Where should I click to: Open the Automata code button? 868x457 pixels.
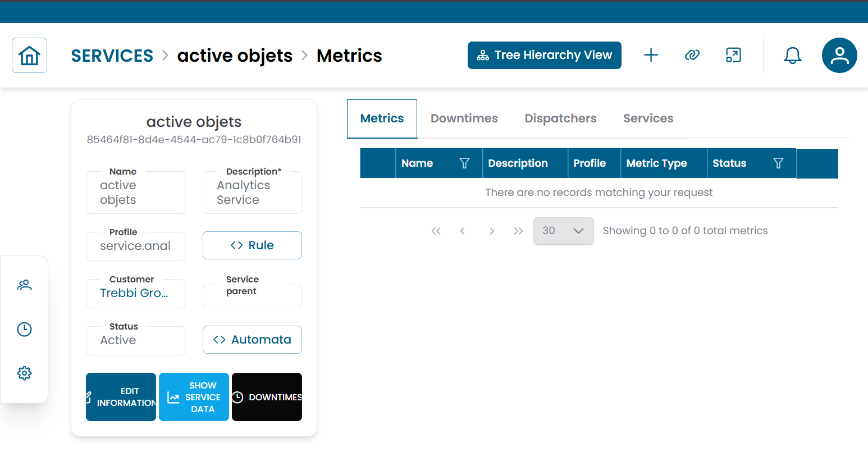pos(252,340)
